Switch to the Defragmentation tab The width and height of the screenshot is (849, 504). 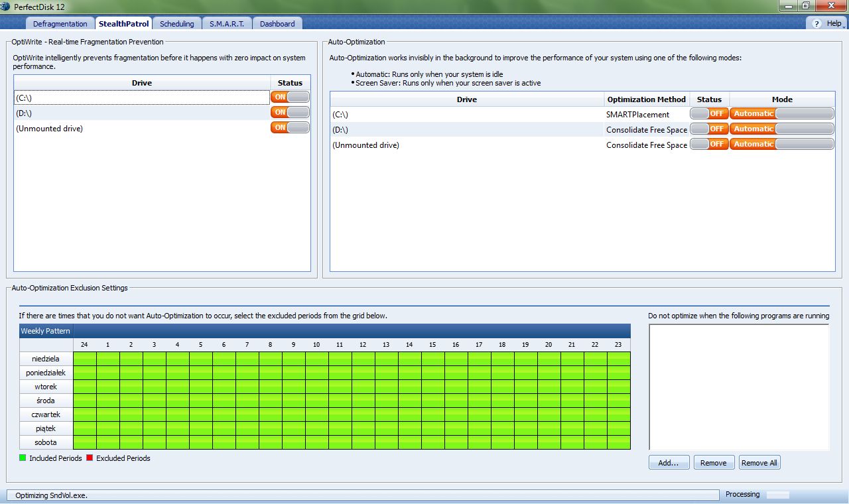60,23
